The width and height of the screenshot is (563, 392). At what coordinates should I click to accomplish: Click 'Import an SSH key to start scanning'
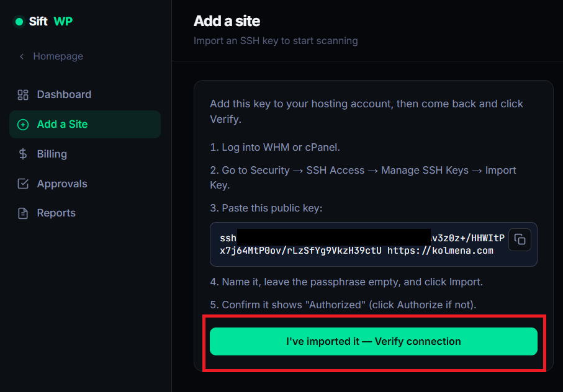pyautogui.click(x=276, y=41)
